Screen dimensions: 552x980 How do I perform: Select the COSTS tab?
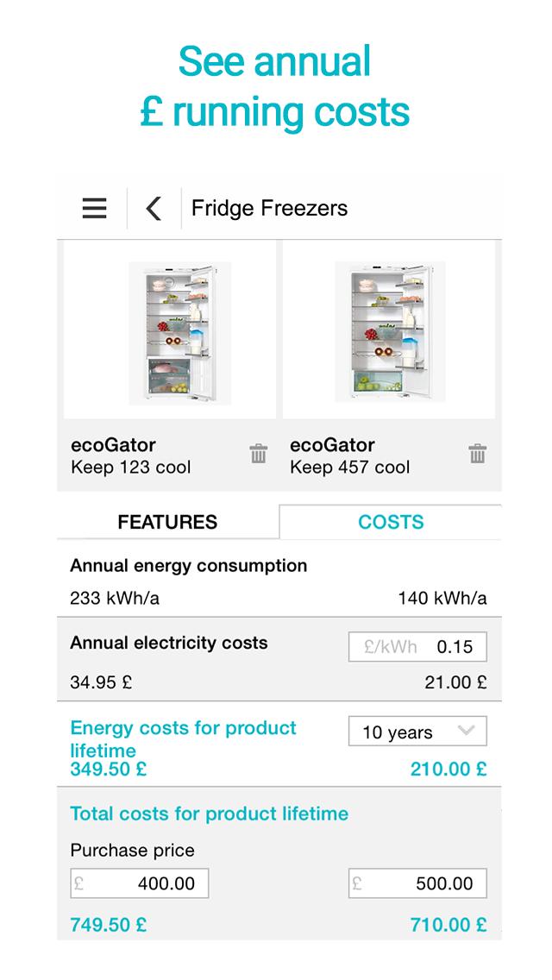[391, 522]
